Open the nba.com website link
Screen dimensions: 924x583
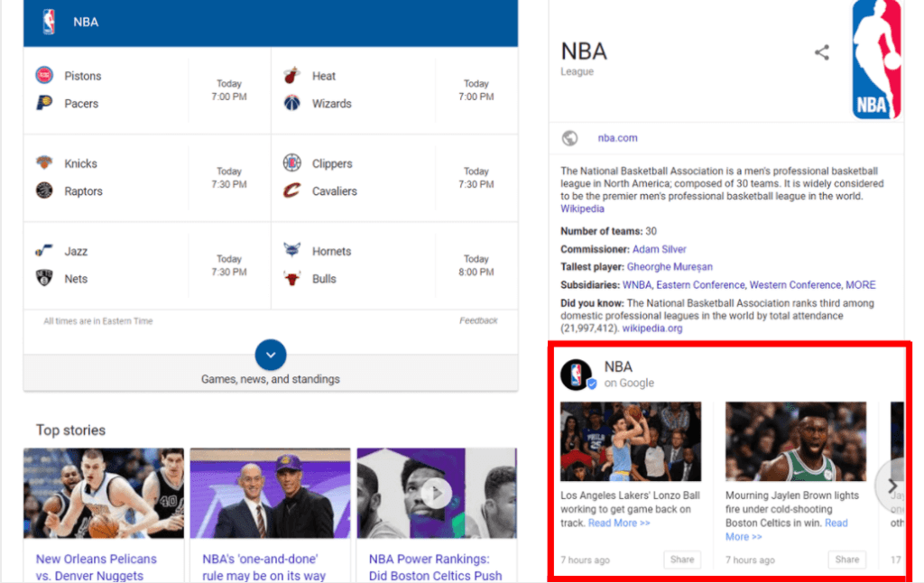[617, 138]
